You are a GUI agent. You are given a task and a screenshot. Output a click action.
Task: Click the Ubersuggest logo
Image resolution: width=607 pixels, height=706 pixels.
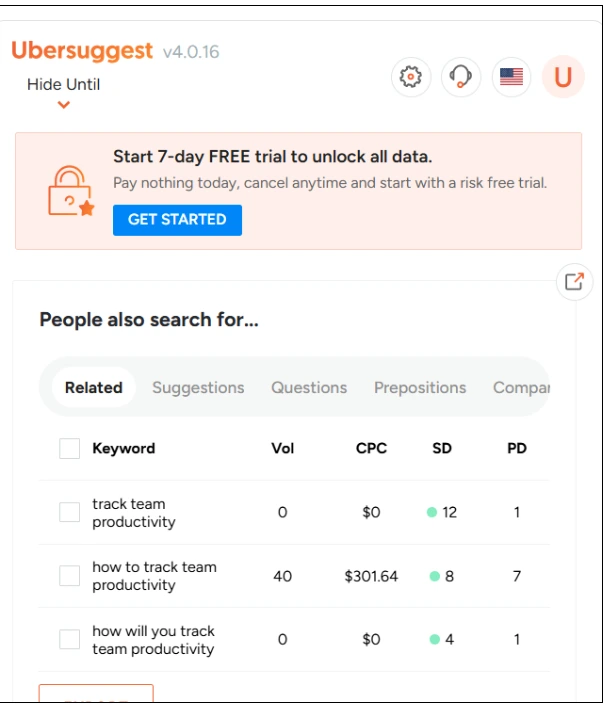[x=82, y=50]
